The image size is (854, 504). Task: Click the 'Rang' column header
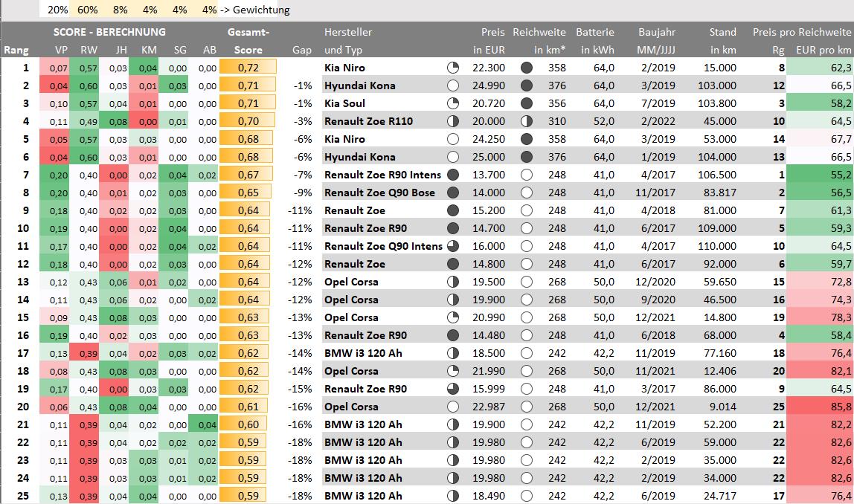16,50
